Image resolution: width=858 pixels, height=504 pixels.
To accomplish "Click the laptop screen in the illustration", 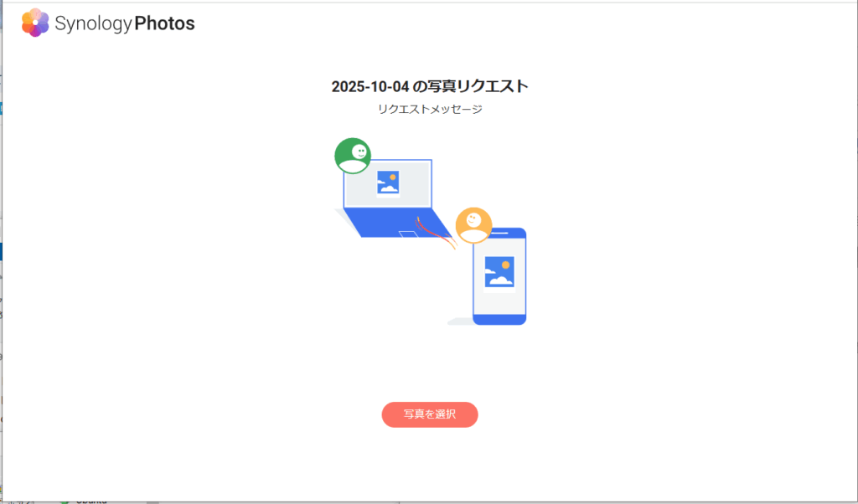I will coord(388,183).
